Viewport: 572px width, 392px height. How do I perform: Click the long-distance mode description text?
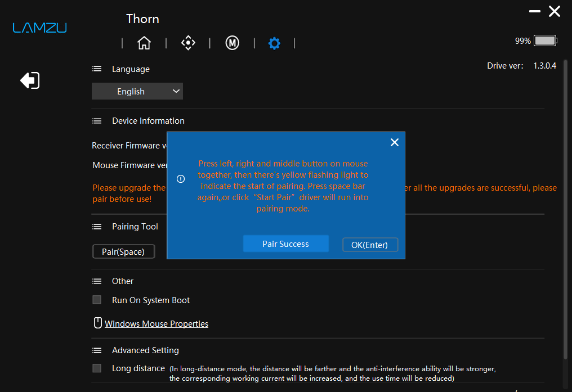(332, 373)
